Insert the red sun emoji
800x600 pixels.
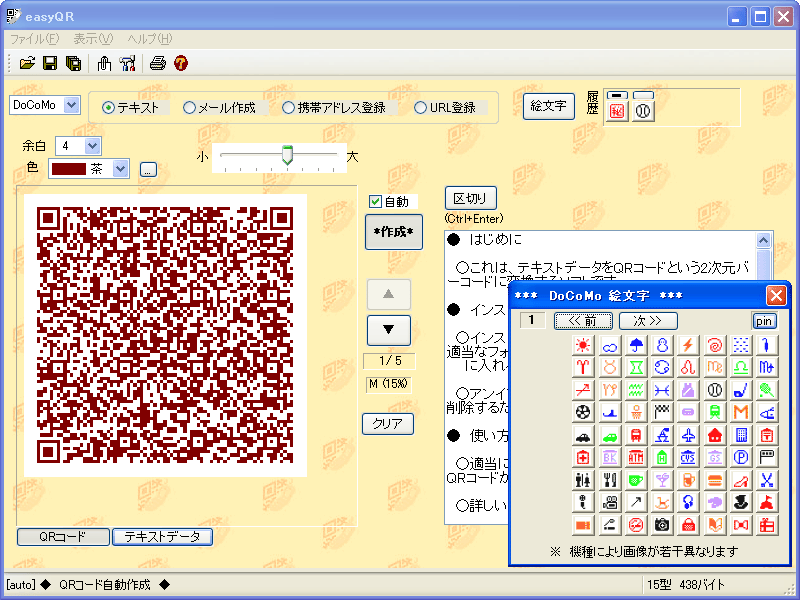pos(583,345)
